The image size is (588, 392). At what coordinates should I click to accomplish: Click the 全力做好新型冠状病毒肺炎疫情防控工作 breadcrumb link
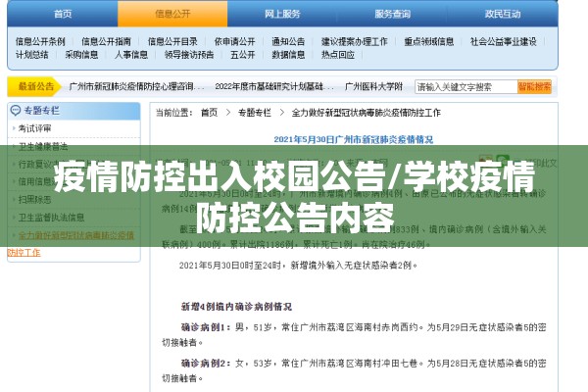366,113
